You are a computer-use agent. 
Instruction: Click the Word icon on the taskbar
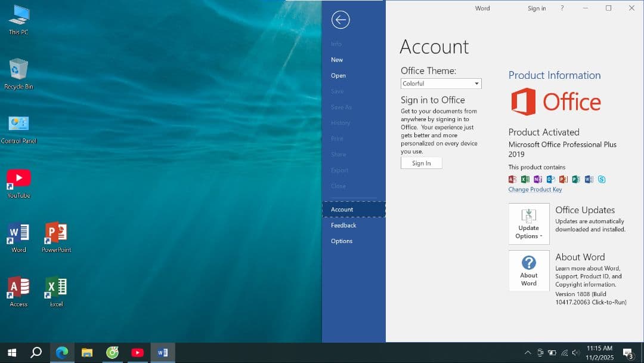point(162,352)
